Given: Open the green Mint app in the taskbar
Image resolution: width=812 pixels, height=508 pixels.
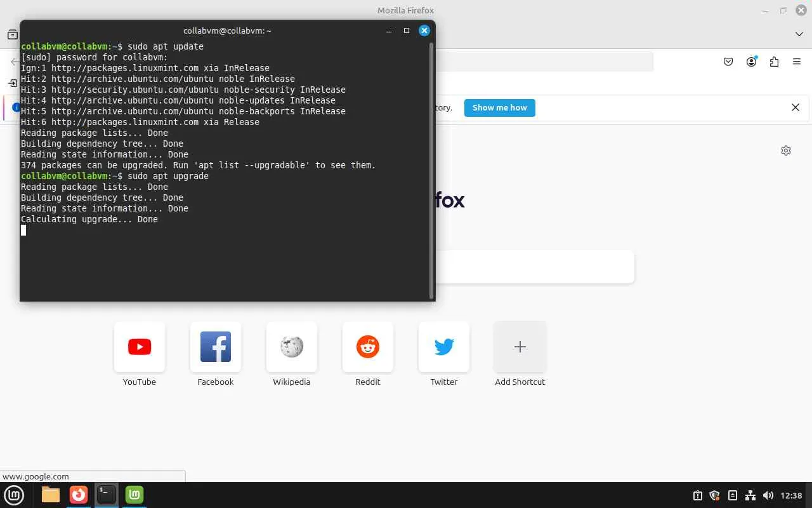Looking at the screenshot, I should click(x=134, y=495).
